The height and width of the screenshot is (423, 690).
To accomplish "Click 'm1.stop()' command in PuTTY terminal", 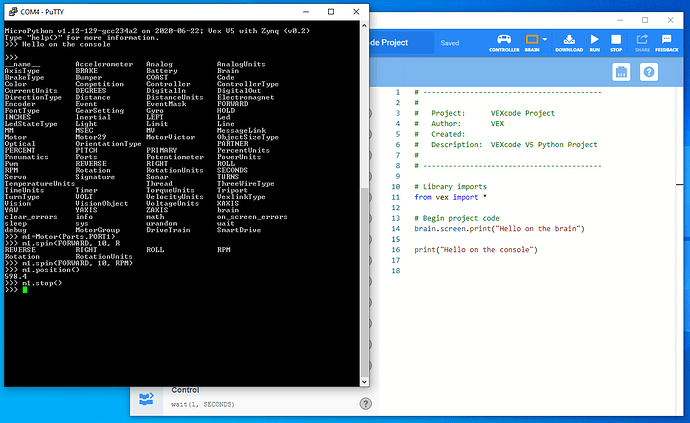I will (42, 283).
